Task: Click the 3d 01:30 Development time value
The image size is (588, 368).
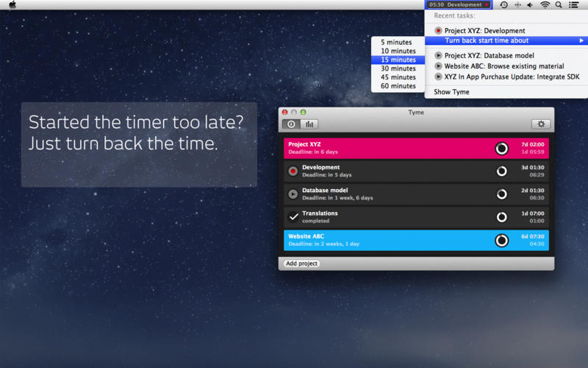Action: coord(532,168)
